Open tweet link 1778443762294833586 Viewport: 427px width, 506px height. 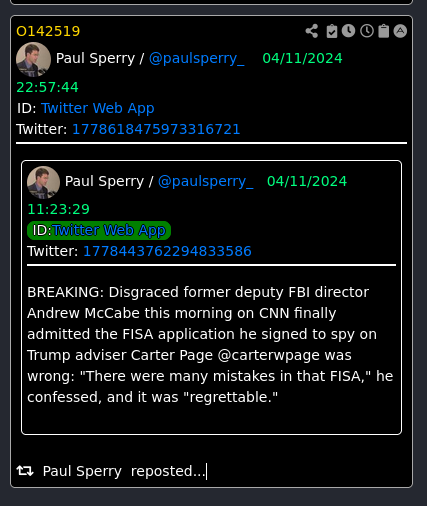pyautogui.click(x=167, y=251)
